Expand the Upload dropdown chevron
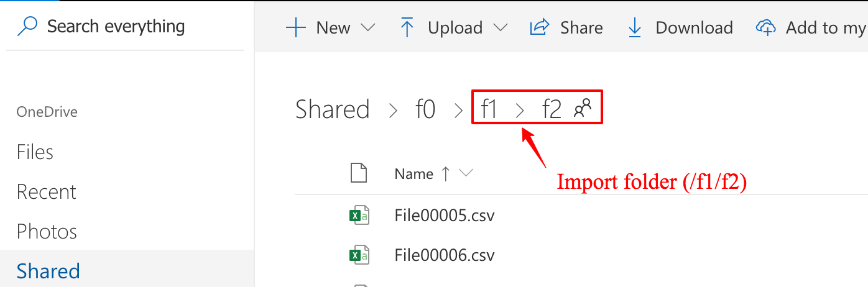Image resolution: width=868 pixels, height=287 pixels. (500, 27)
